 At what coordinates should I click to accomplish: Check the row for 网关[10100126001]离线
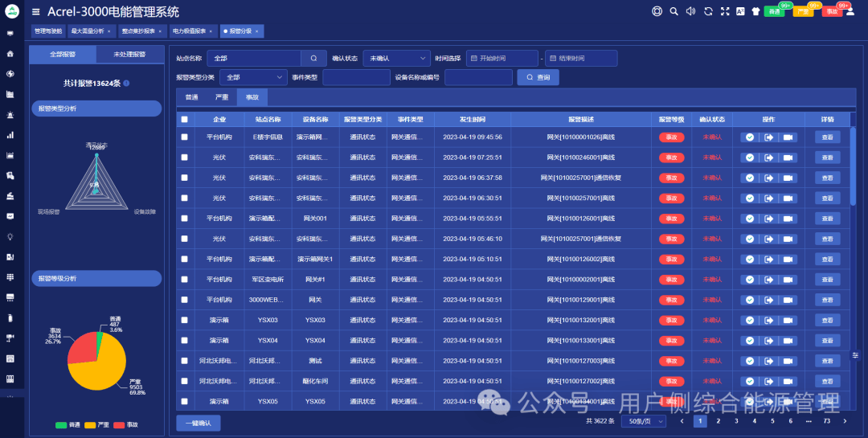(x=184, y=219)
